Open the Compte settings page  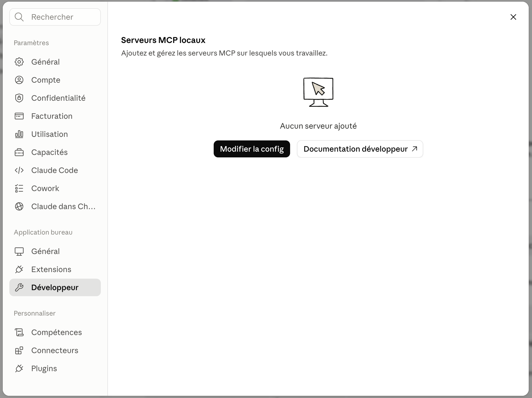click(x=55, y=80)
